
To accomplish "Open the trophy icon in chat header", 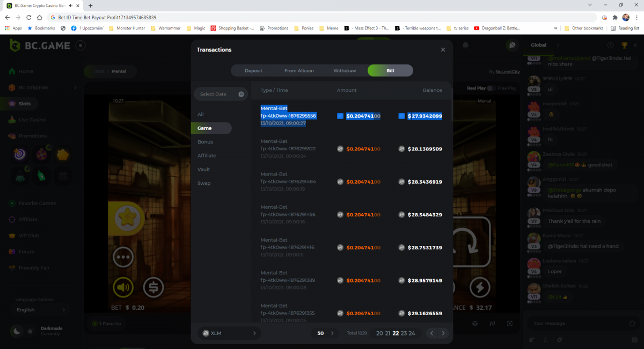I will coord(624,45).
